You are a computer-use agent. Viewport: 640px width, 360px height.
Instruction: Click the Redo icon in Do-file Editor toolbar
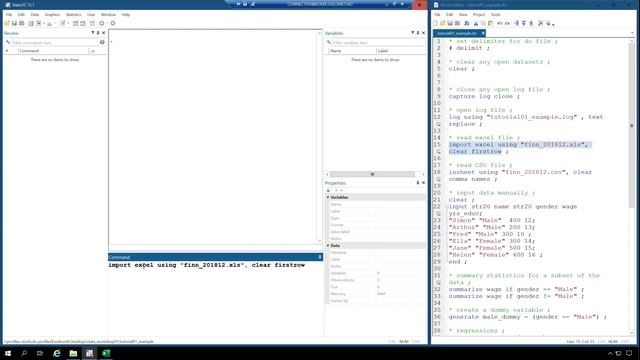coord(507,23)
